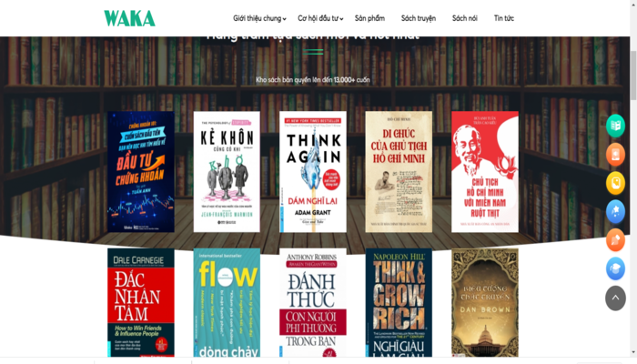Select the Đắc Nhân Tâm book cover
Screen dimensions: 637x364
click(x=141, y=303)
